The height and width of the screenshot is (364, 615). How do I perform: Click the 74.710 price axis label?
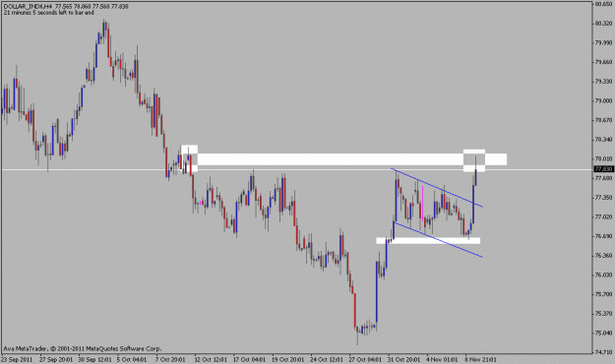604,352
